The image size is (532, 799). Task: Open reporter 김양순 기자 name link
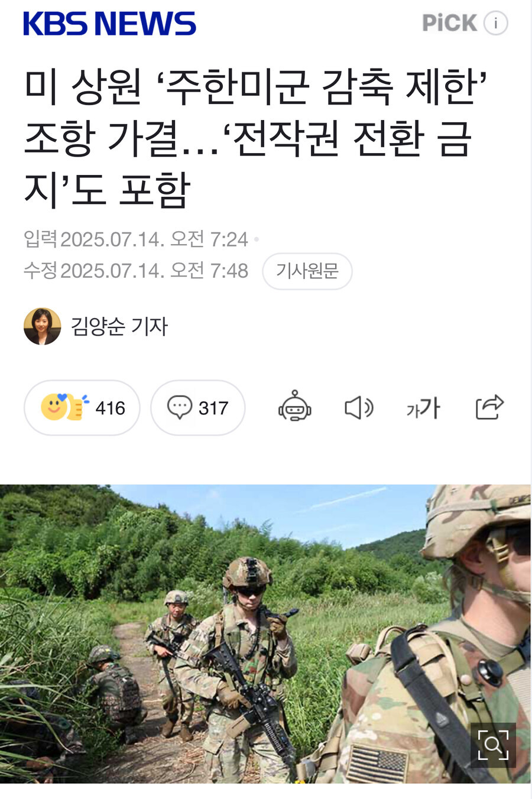coord(119,326)
